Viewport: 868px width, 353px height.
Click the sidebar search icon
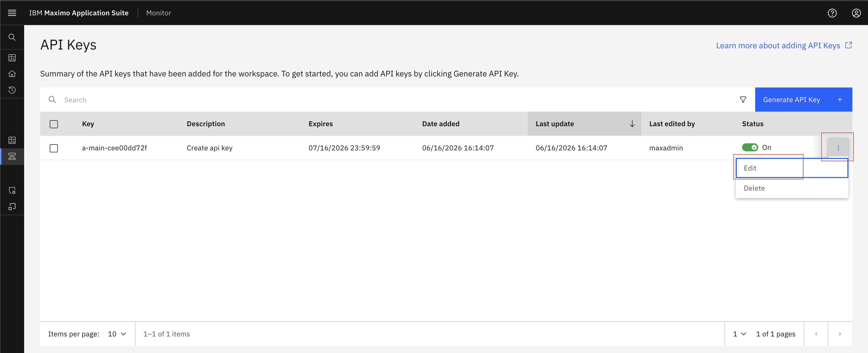click(12, 37)
